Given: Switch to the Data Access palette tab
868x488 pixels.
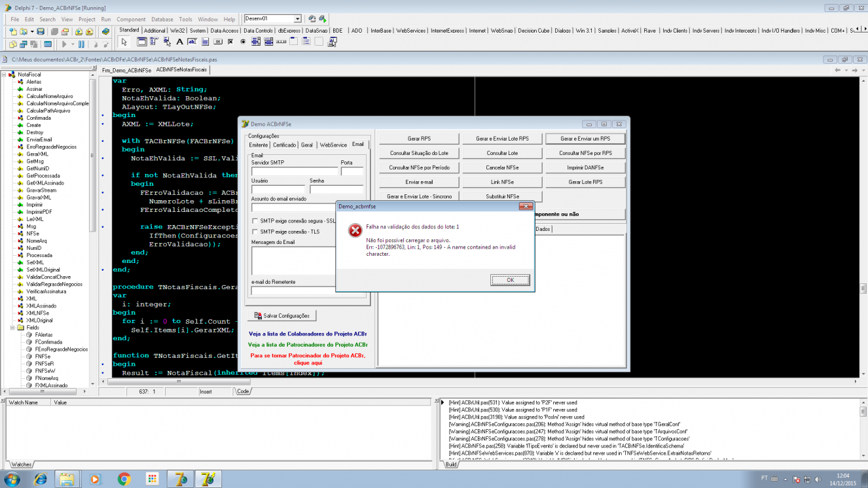Looking at the screenshot, I should [225, 30].
